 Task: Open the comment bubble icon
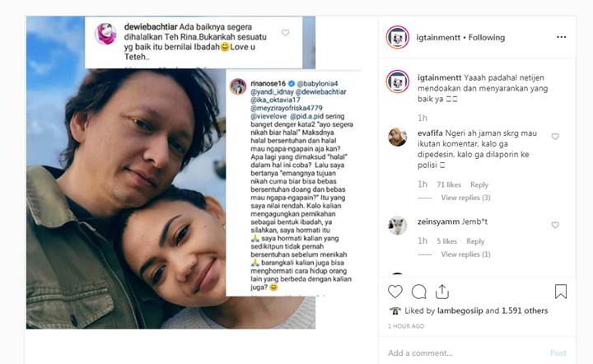tap(419, 292)
